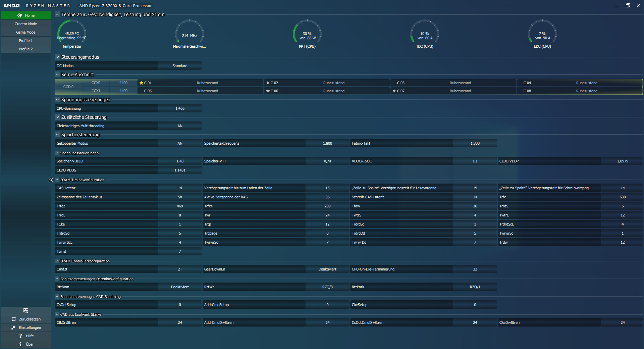Screen dimensions: 644x349
Task: Collapse the DRAM-Controllerkonfiguration section
Action: coord(57,261)
